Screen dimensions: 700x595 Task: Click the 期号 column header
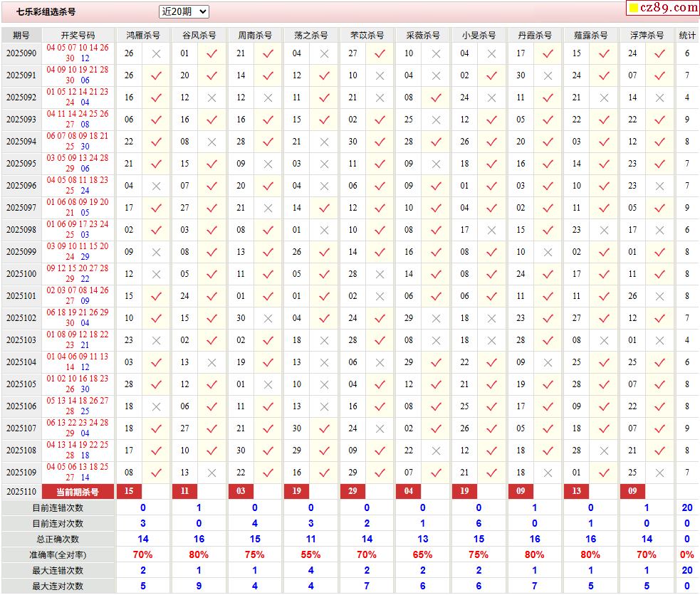tap(21, 36)
